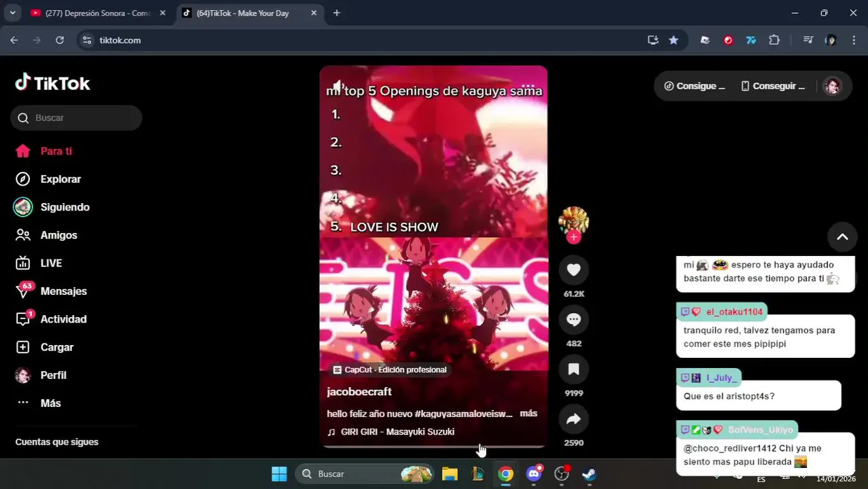
Task: Toggle bookmark star for this page
Action: tap(673, 40)
